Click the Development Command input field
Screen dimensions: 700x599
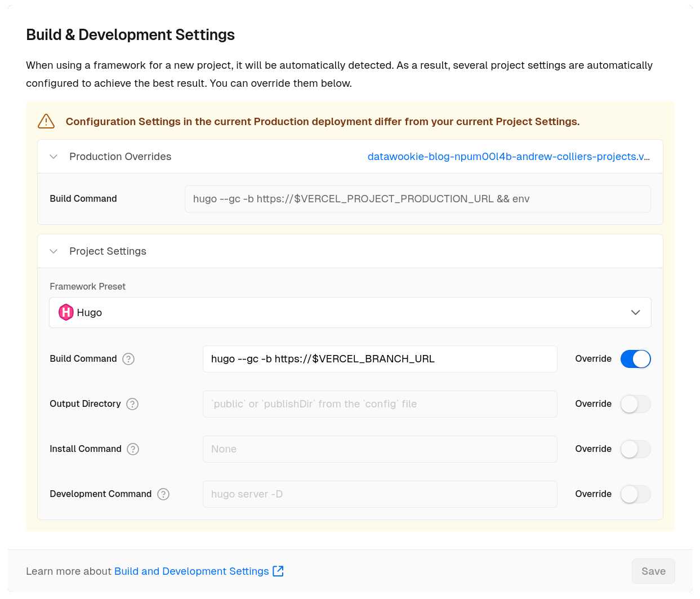380,494
